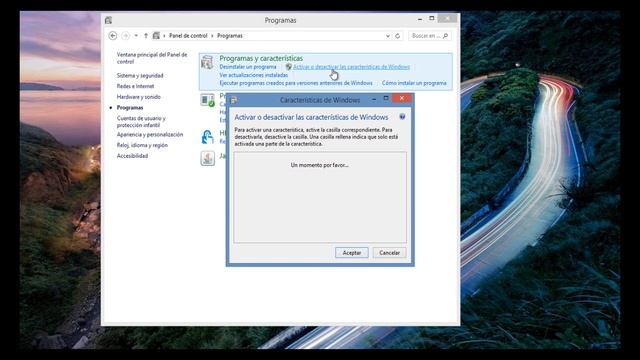Screen dimensions: 640x360
Task: Click shield icon beside 'Activar o desactivar'
Action: tap(288, 67)
